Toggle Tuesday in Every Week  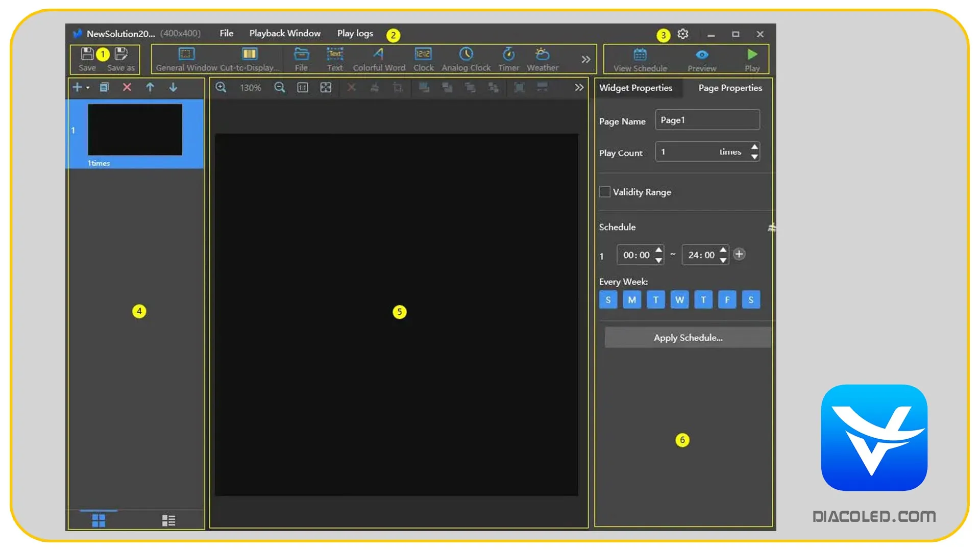pyautogui.click(x=656, y=299)
